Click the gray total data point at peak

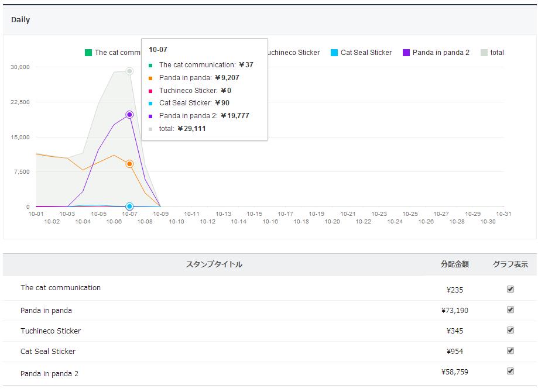click(129, 71)
